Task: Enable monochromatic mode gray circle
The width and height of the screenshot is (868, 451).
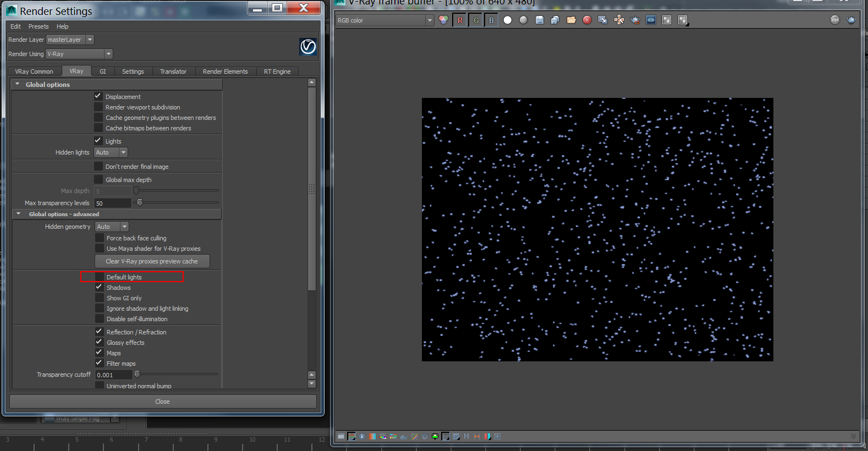Action: 524,20
